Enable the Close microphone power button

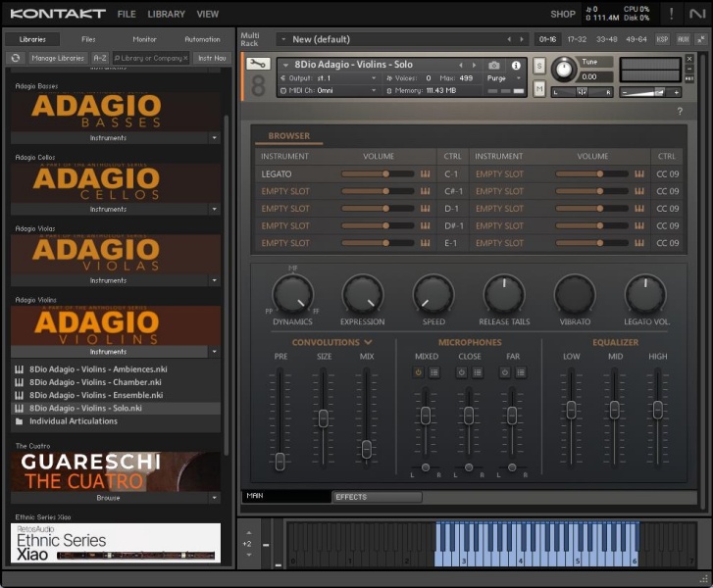[462, 372]
